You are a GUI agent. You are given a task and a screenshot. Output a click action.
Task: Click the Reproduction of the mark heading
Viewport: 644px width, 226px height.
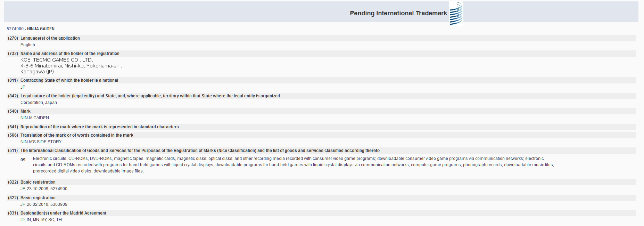point(99,127)
